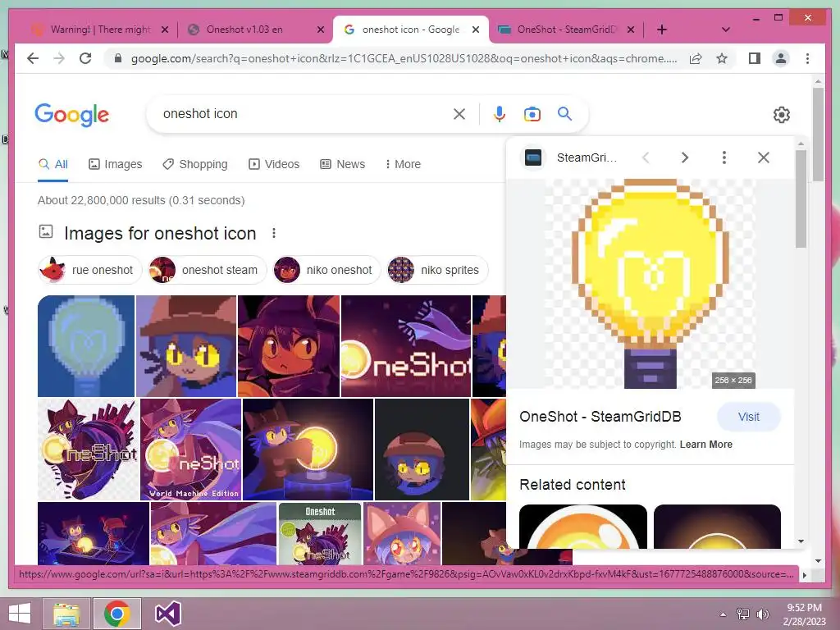The image size is (840, 630).
Task: Show next image in preview panel
Action: coord(685,157)
